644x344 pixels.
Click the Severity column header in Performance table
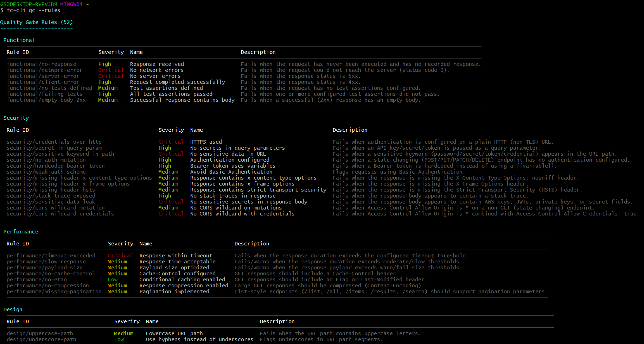(121, 244)
